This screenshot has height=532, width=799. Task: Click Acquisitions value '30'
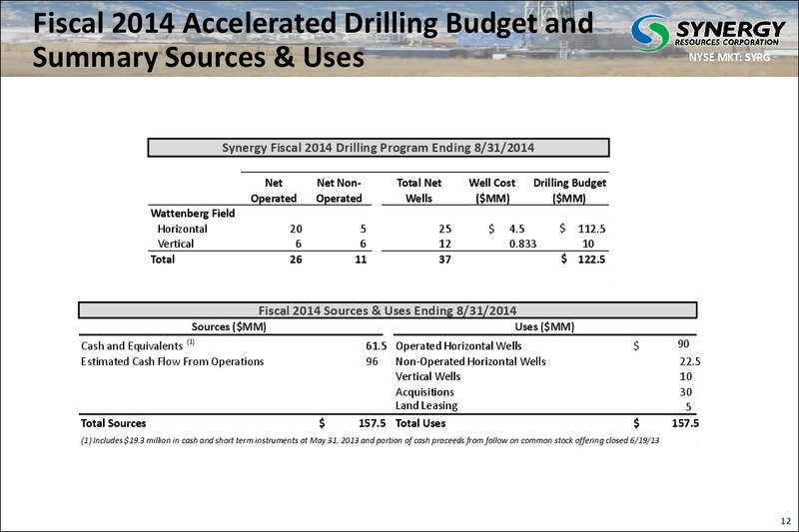point(686,392)
